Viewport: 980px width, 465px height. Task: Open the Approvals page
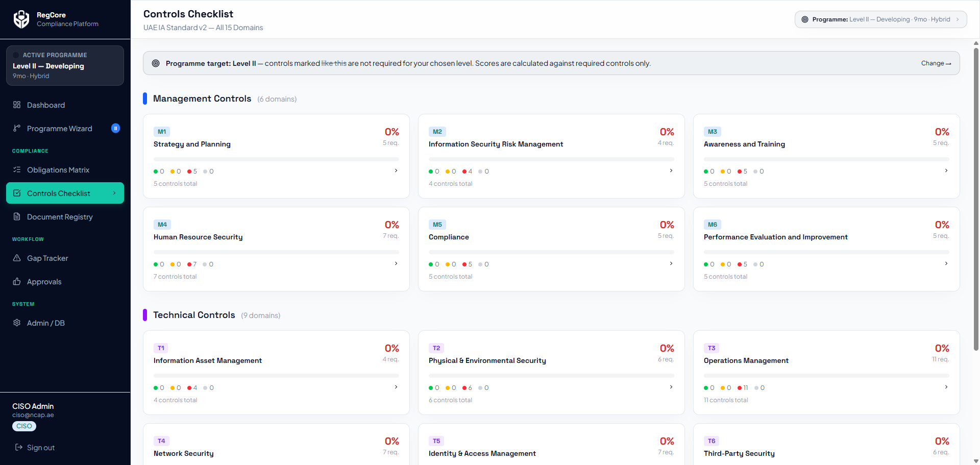tap(65, 281)
